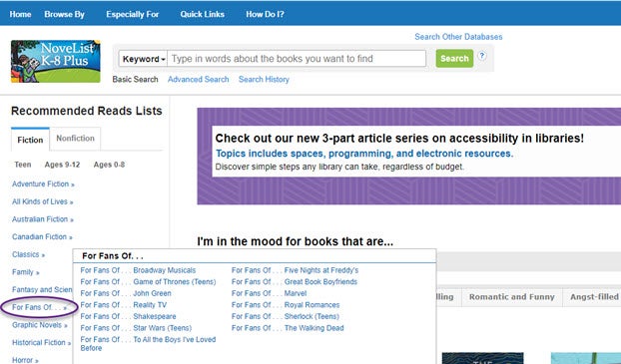The image size is (621, 364).
Task: Click the green Search button
Action: [454, 59]
